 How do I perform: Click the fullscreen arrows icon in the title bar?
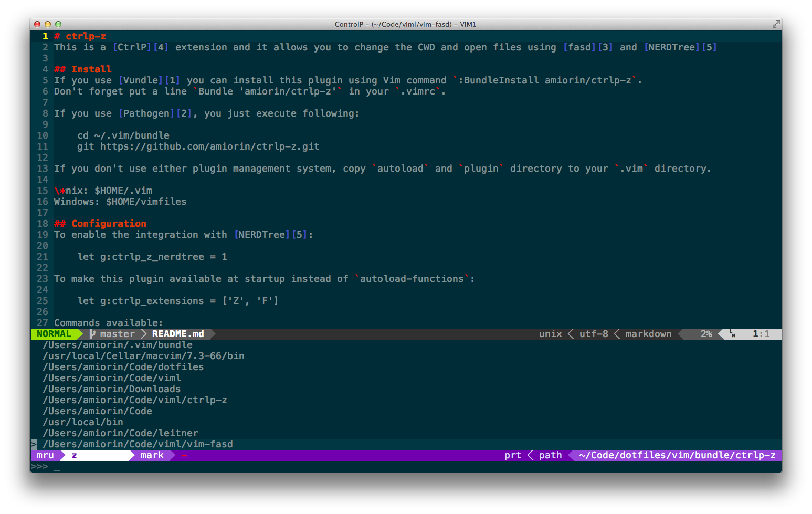[x=776, y=24]
